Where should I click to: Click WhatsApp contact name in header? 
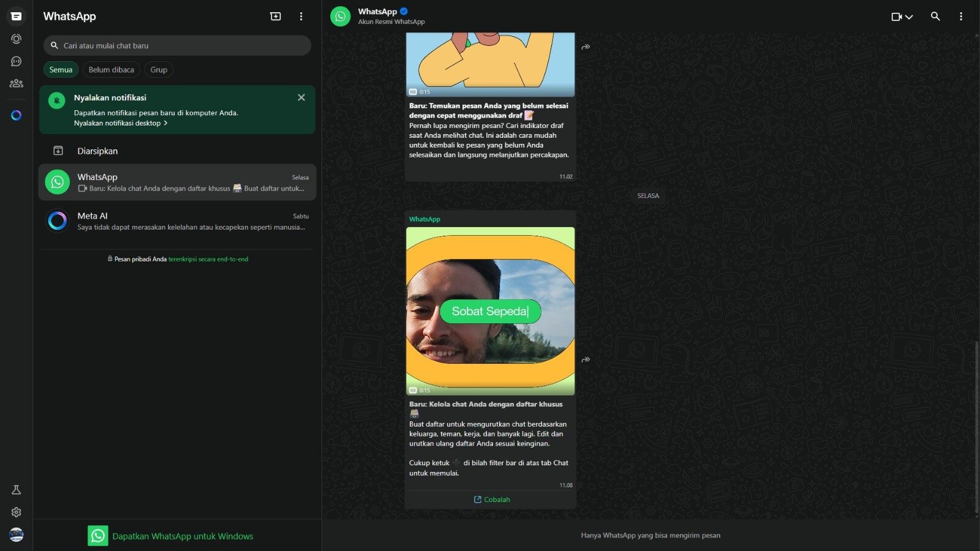coord(377,12)
